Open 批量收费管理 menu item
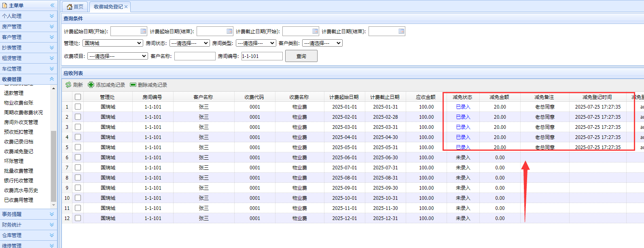 click(19, 171)
